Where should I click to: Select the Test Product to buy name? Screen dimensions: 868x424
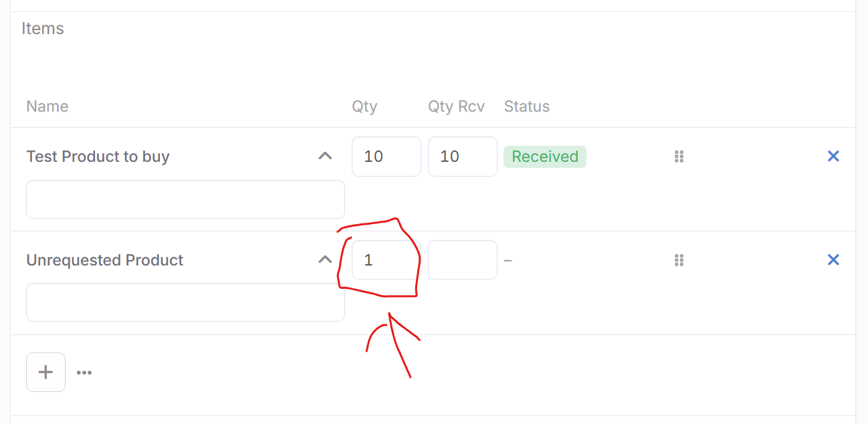tap(98, 156)
